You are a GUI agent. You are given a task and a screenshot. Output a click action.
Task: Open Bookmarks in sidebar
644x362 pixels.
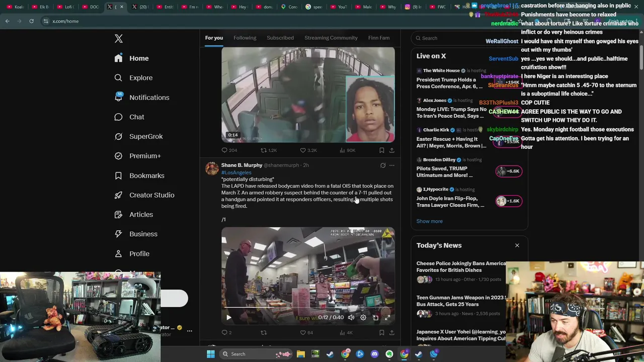(139, 175)
